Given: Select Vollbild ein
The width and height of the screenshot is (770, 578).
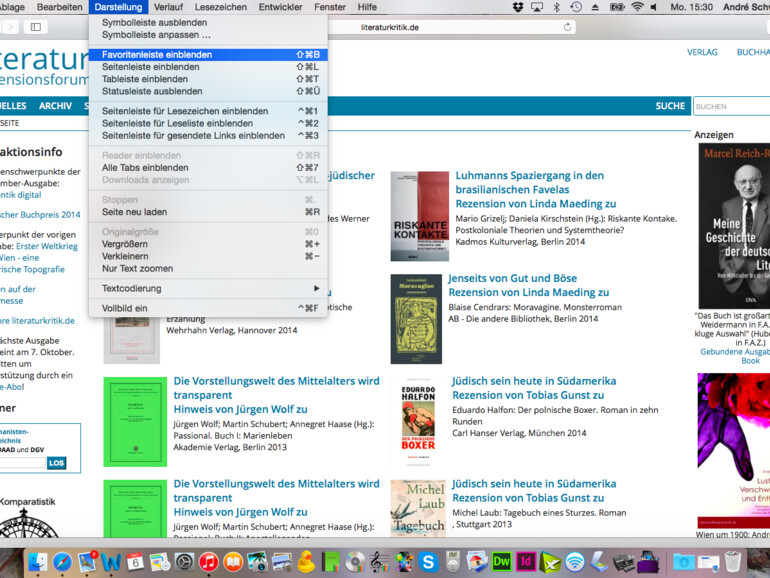Looking at the screenshot, I should point(208,308).
